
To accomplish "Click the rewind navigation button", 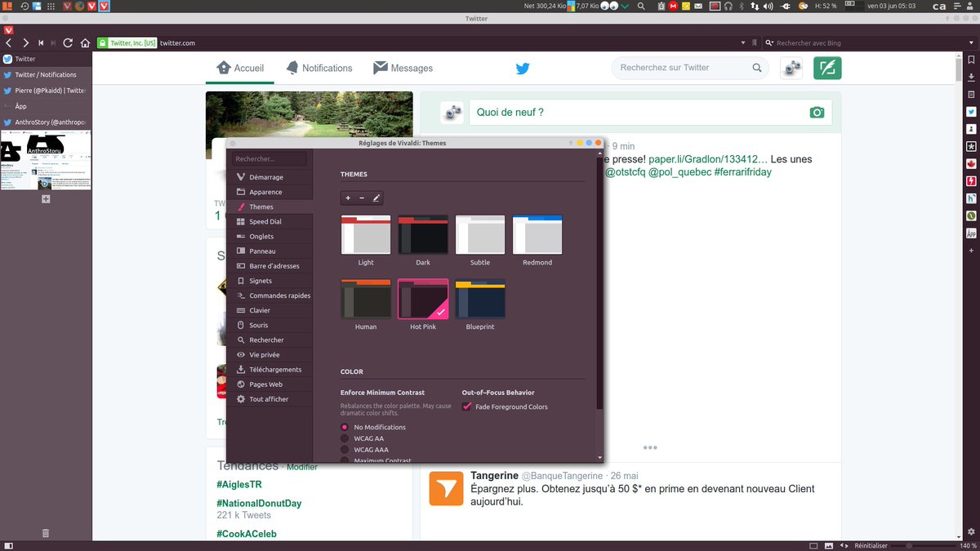I will (x=41, y=42).
